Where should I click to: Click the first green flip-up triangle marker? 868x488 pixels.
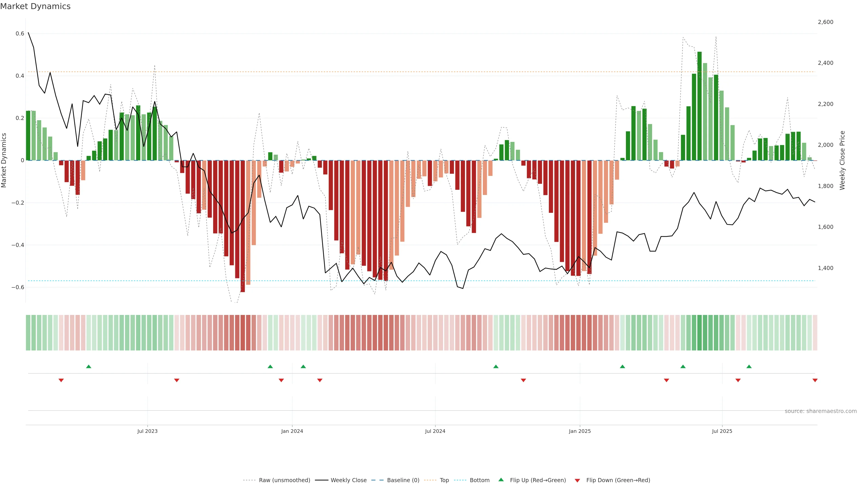(x=89, y=366)
